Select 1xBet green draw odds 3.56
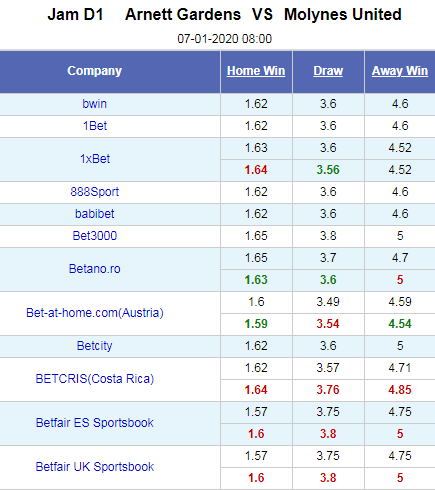This screenshot has width=435, height=490. (x=328, y=170)
